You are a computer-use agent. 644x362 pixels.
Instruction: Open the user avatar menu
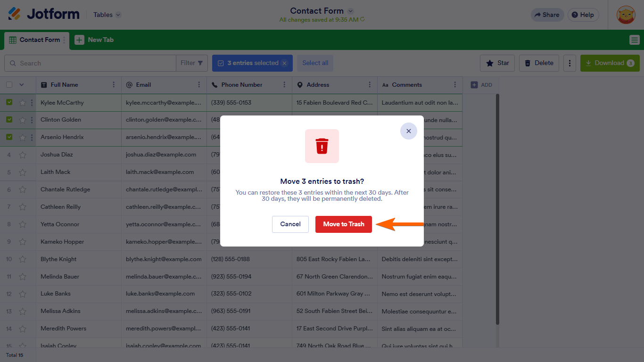[626, 15]
